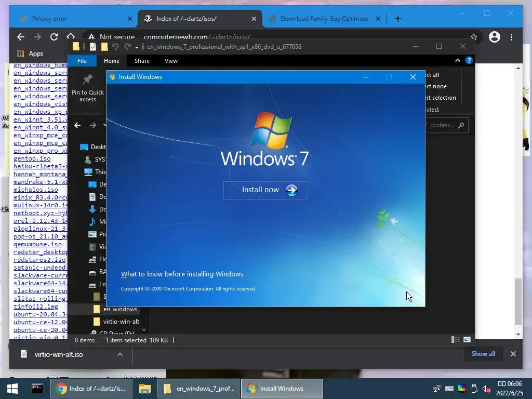Screen dimensions: 532x399
Task: Click the Chrome page vertical scrollbar
Action: click(x=518, y=301)
